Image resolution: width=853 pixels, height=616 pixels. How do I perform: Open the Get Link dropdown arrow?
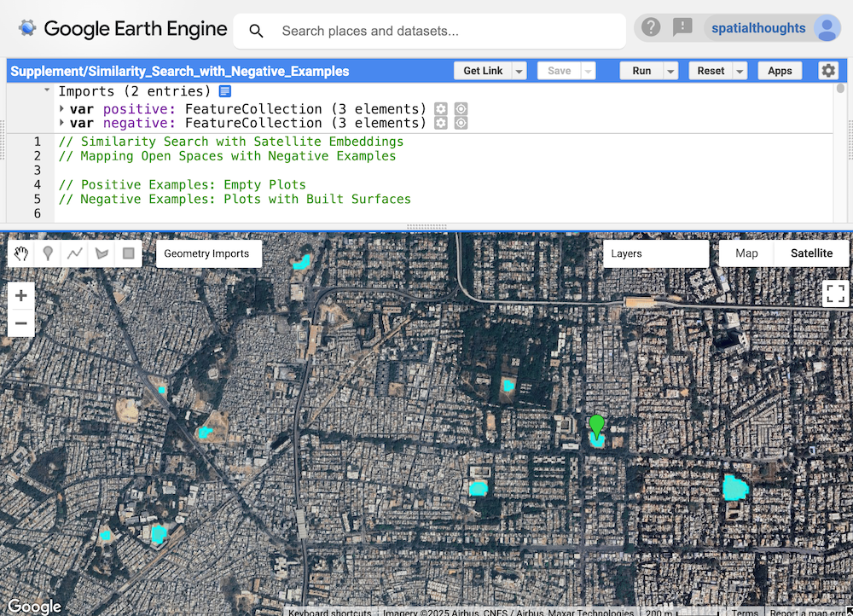tap(519, 72)
